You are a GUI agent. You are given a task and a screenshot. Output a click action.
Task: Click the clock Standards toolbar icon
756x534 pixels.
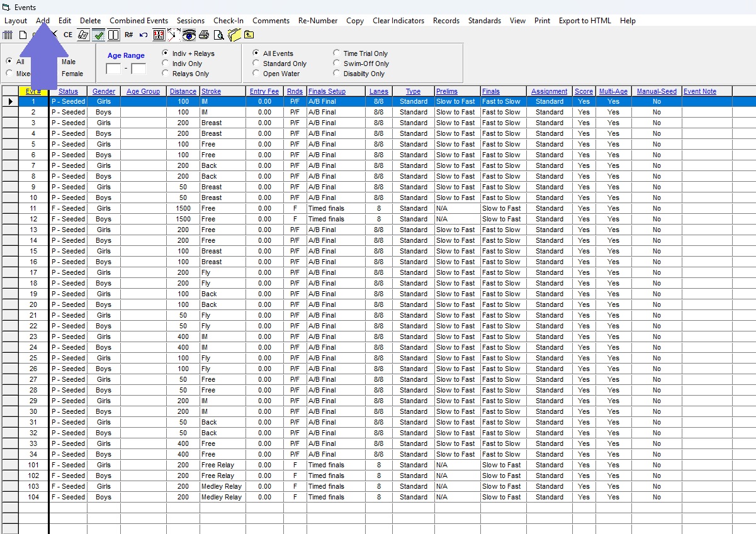(x=174, y=35)
